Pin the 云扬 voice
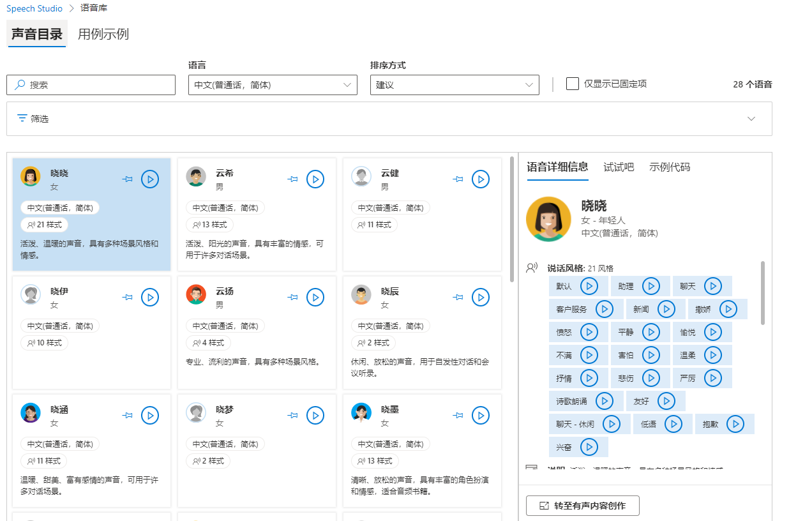The image size is (812, 521). [293, 298]
